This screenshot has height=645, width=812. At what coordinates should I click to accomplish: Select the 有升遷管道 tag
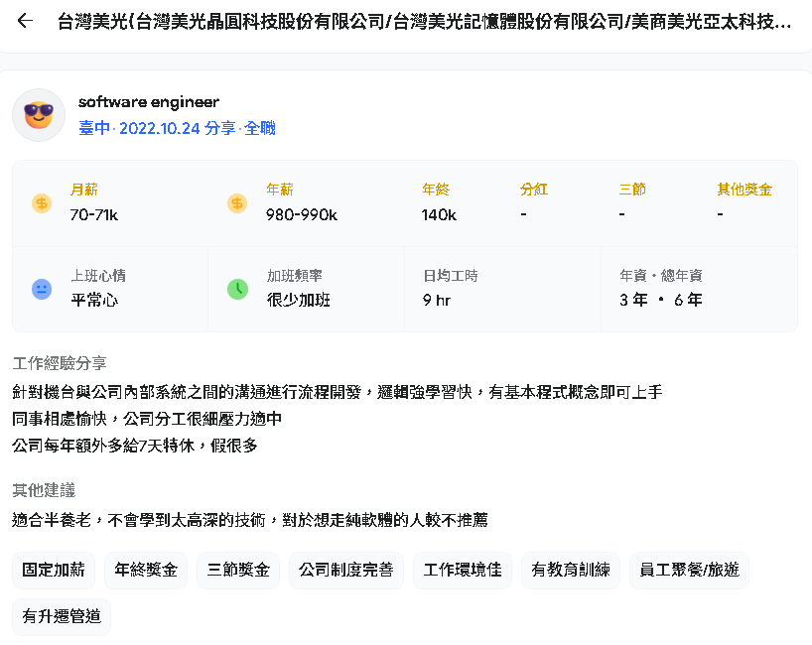coord(62,616)
